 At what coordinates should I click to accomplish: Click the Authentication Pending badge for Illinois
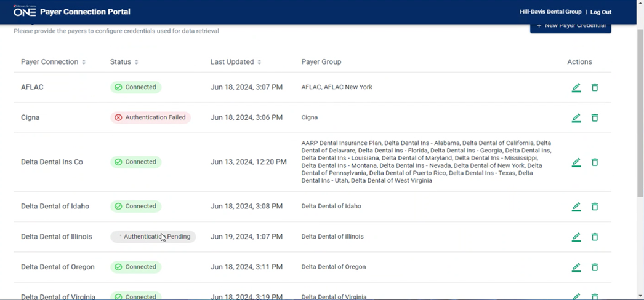pos(153,237)
